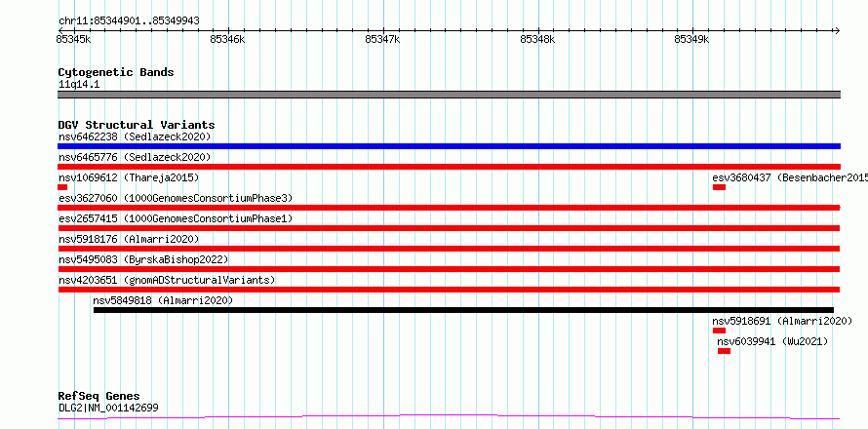Open esv3680437 (Besenbacher2015) label

pos(790,177)
